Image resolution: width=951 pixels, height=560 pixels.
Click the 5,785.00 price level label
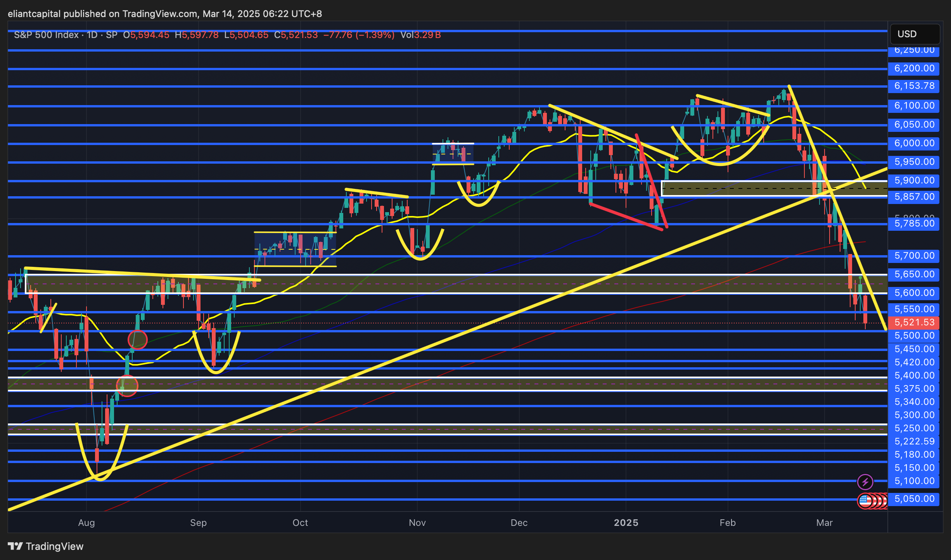coord(914,223)
